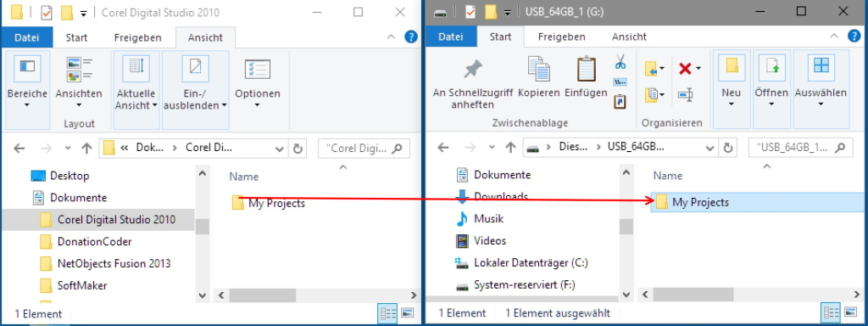868x326 pixels.
Task: Click help icon in Corel Digital Studio window
Action: tap(411, 37)
